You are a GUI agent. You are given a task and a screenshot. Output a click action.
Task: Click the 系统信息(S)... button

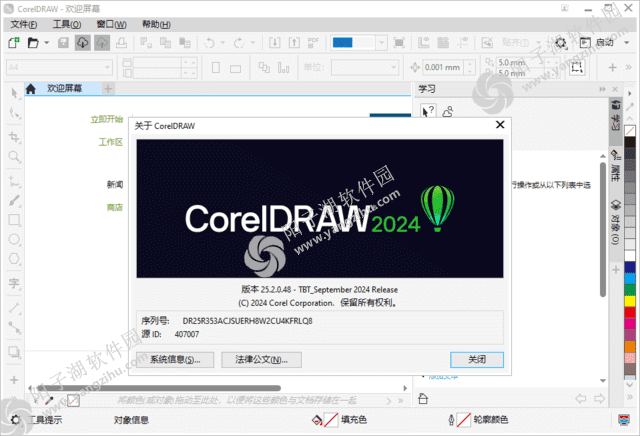pyautogui.click(x=175, y=360)
